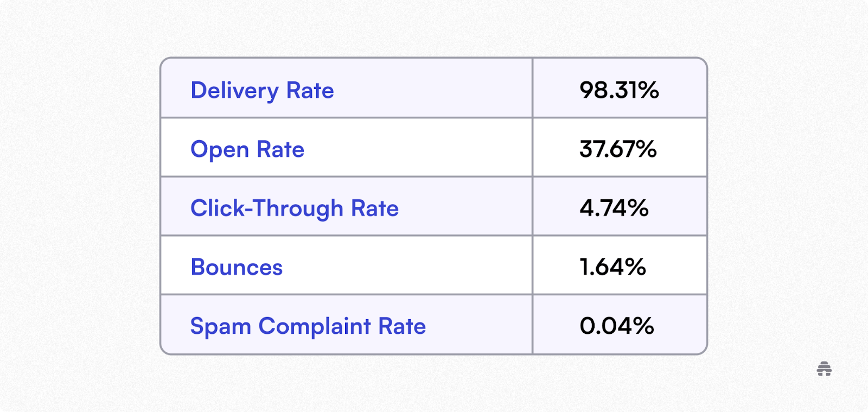Click the word Rate after Delivery

(310, 90)
